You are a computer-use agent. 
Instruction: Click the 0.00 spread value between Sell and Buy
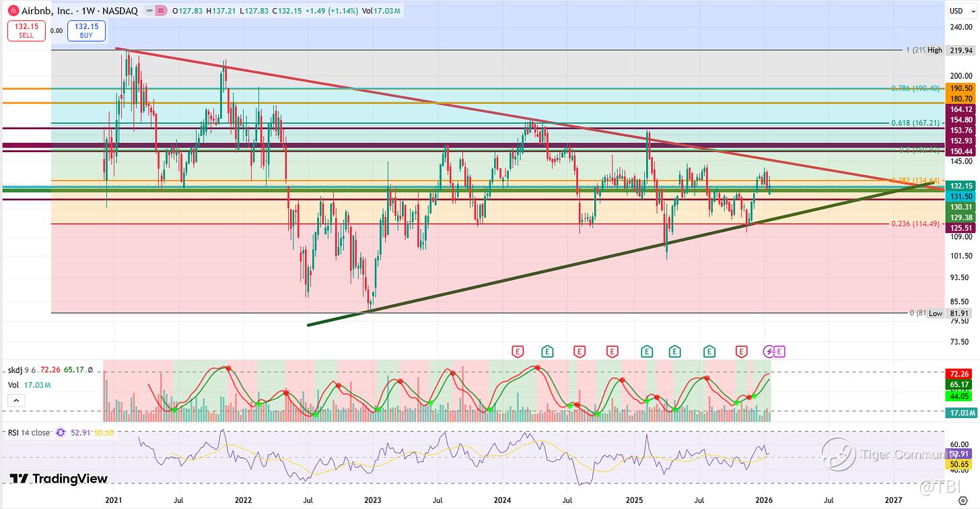pyautogui.click(x=56, y=30)
